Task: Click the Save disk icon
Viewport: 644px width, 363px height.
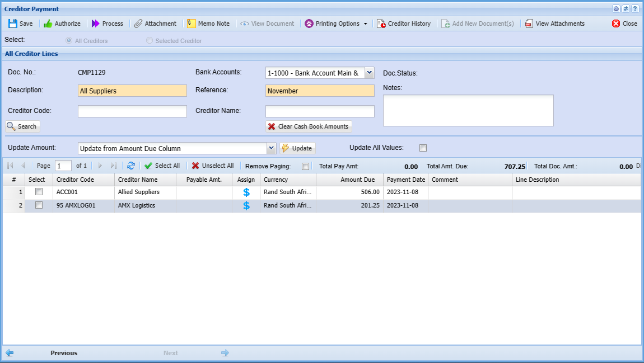Action: [x=13, y=23]
